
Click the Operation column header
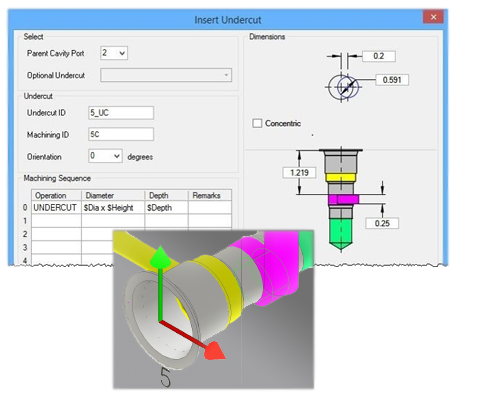56,195
